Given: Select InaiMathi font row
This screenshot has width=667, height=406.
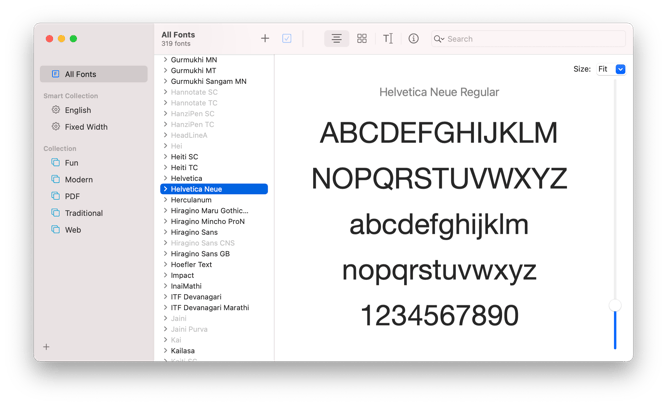Looking at the screenshot, I should click(214, 286).
